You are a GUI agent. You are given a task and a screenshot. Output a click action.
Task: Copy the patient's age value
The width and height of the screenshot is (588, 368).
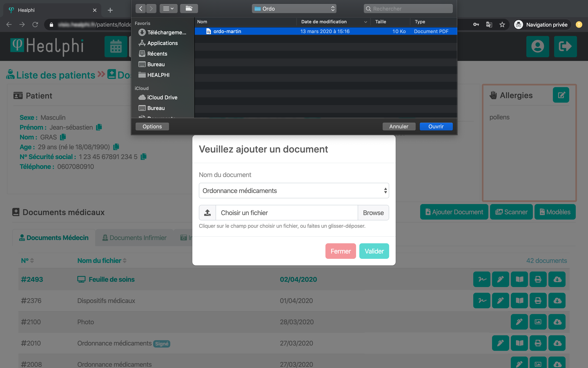[116, 147]
